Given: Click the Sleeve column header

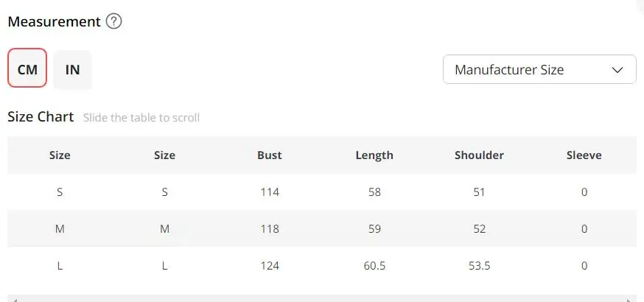Looking at the screenshot, I should [584, 155].
